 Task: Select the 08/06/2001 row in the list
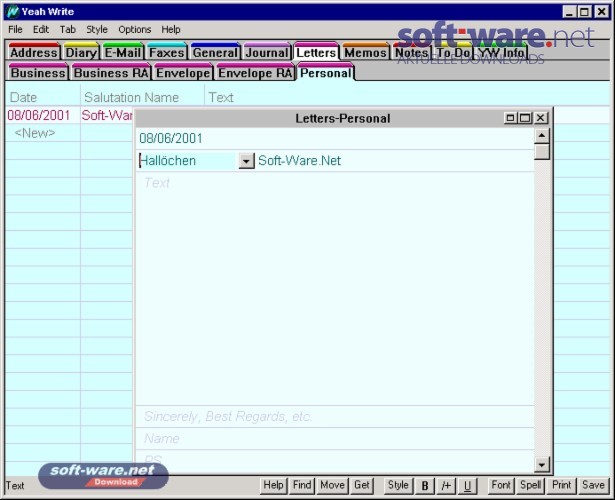38,115
